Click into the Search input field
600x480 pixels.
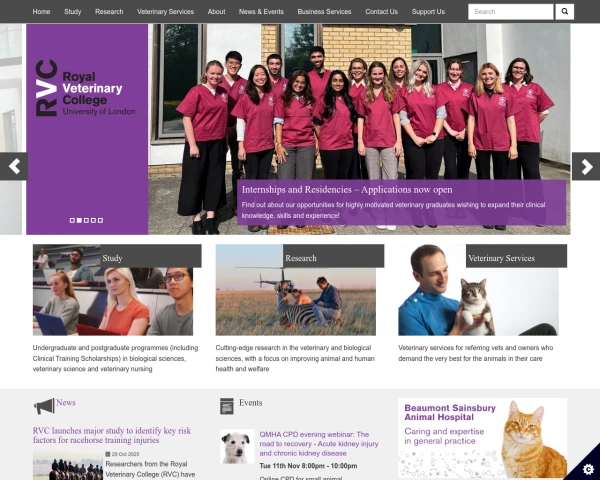(510, 11)
